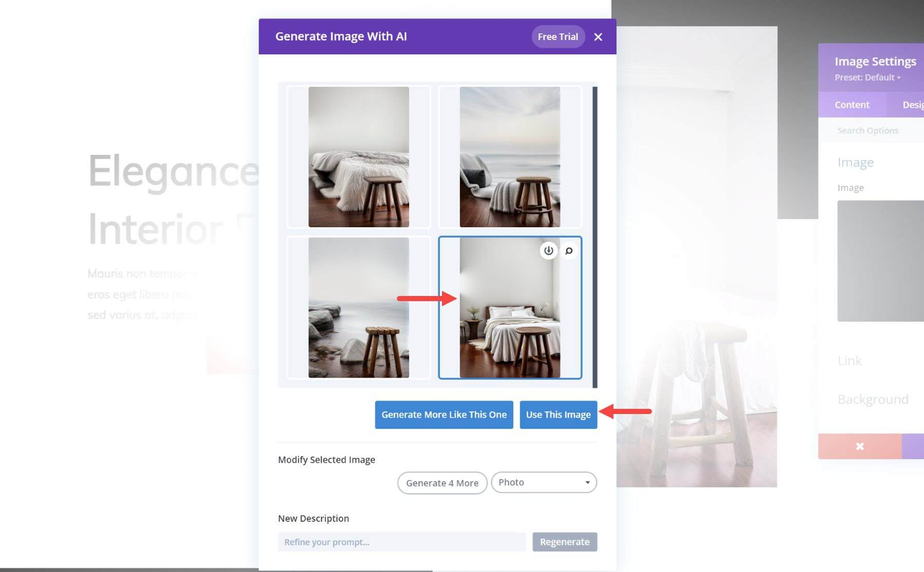Click the magnifier icon on the selected bedroom image
This screenshot has width=924, height=572.
click(x=569, y=251)
